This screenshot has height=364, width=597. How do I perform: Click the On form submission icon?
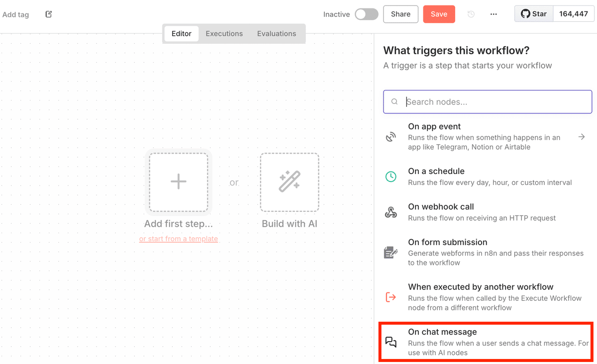[x=391, y=252]
